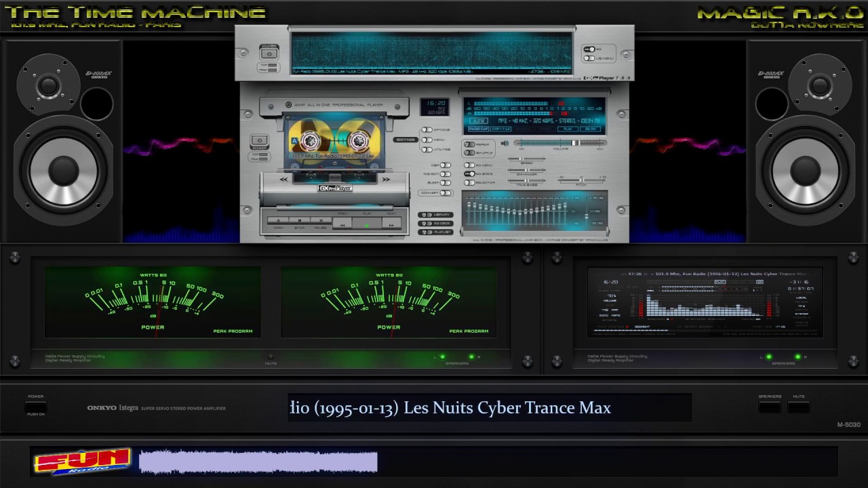Click the waveform progress bar beside Fun logo
868x488 pixels.
258,462
